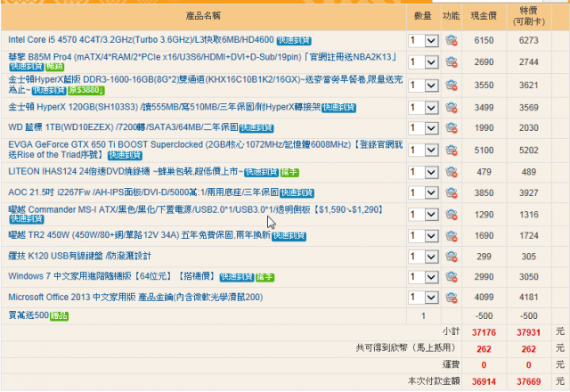Remove Microsoft Office 2013 from cart
570x392 pixels.
click(x=452, y=297)
